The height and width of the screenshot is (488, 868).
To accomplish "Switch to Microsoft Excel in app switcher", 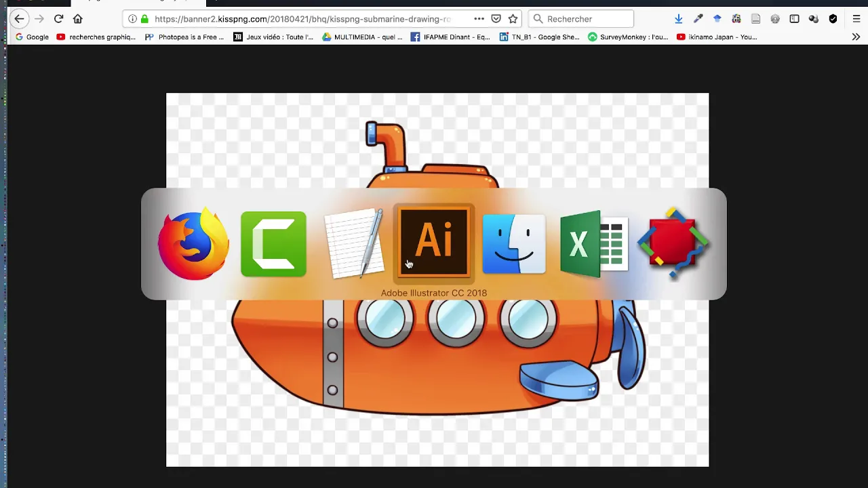I will click(x=594, y=244).
